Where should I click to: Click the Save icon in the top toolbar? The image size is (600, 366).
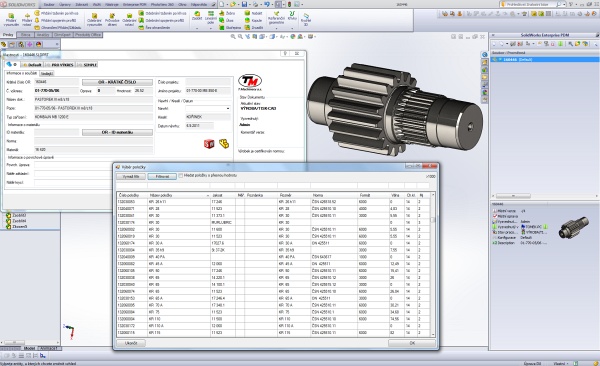[244, 4]
